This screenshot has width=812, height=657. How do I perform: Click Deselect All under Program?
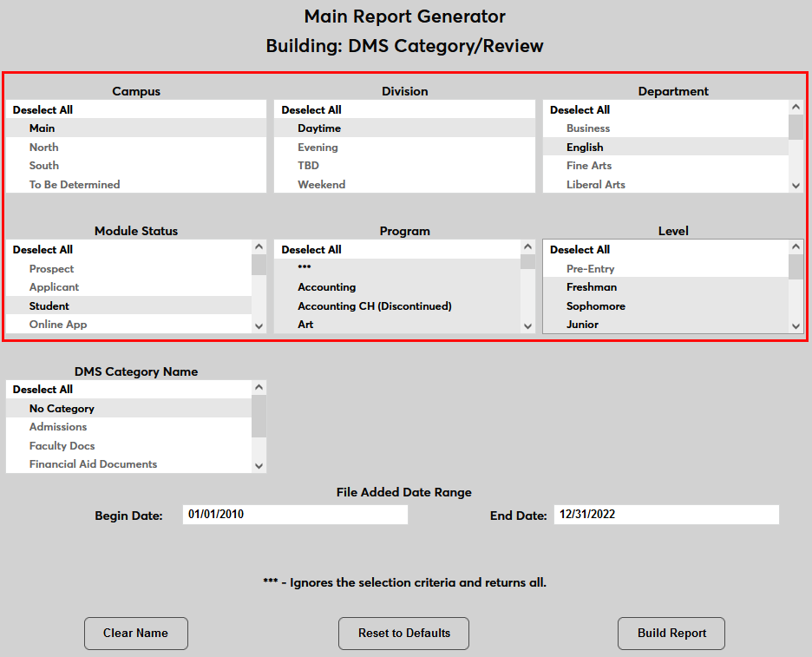click(x=311, y=250)
